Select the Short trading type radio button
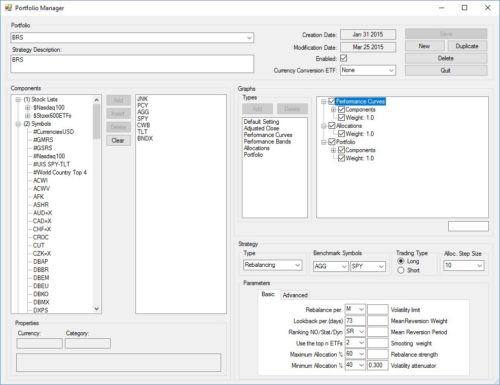The height and width of the screenshot is (385, 500). (401, 270)
